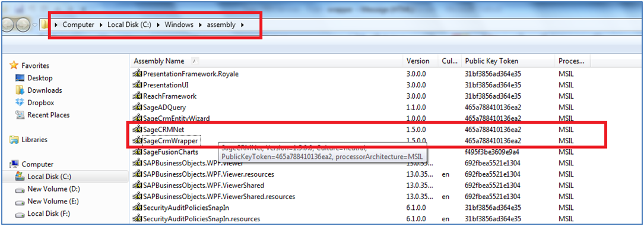The image size is (644, 226).
Task: Click the Libraries icon in sidebar
Action: point(14,140)
